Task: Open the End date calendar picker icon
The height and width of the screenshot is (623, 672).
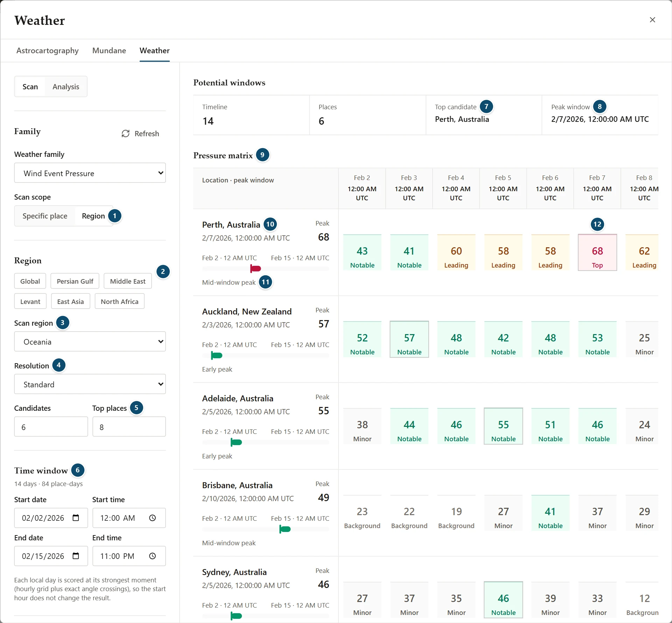Action: click(76, 556)
